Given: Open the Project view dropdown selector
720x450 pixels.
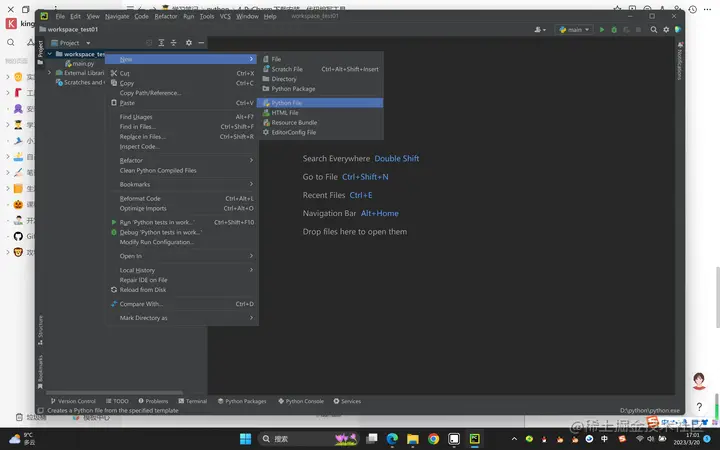Looking at the screenshot, I should click(x=71, y=43).
